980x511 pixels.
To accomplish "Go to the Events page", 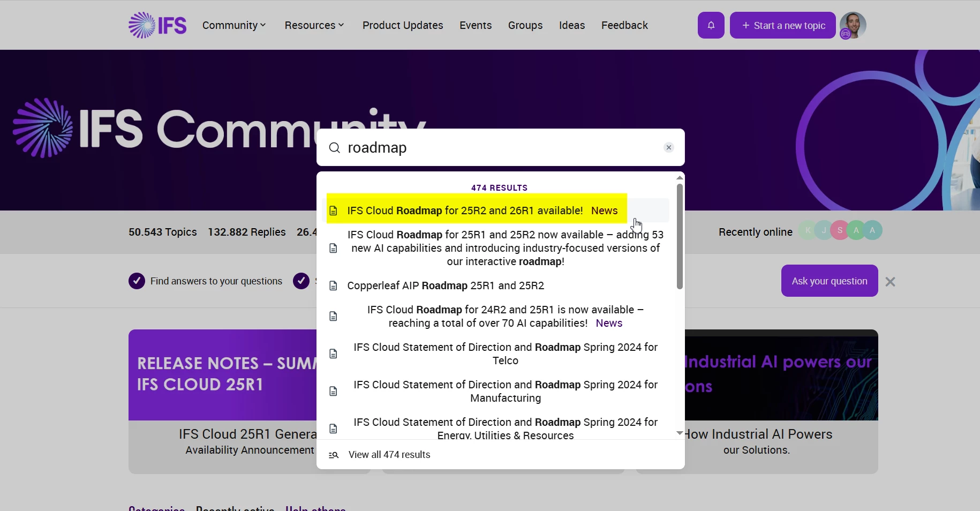I will click(x=476, y=25).
